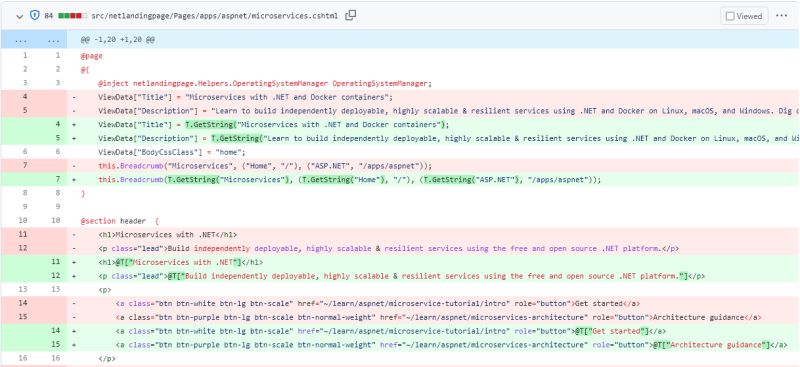Click the closing '</p>' on line 16
Image resolution: width=800 pixels, height=367 pixels.
tap(107, 358)
